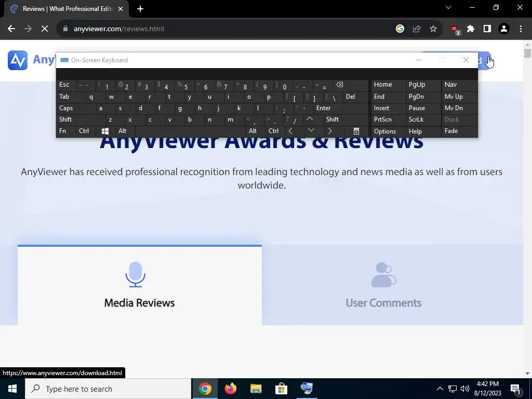Open a new browser tab

[140, 9]
